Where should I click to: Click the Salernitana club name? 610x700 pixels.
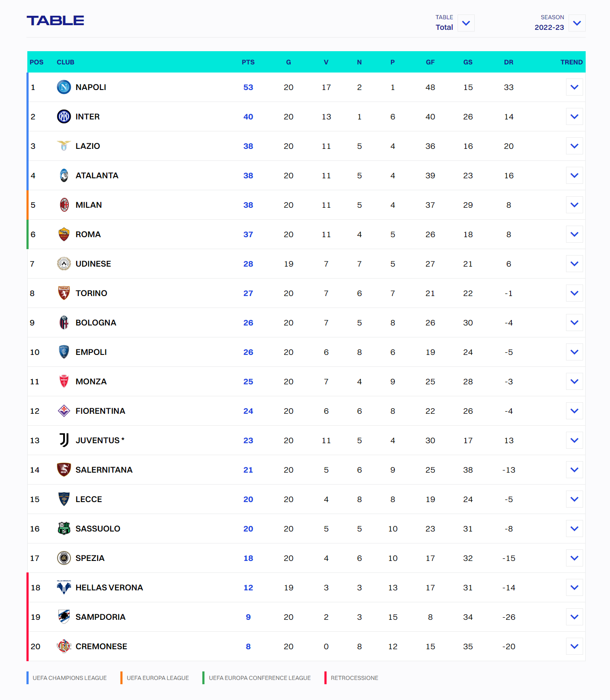(x=104, y=470)
